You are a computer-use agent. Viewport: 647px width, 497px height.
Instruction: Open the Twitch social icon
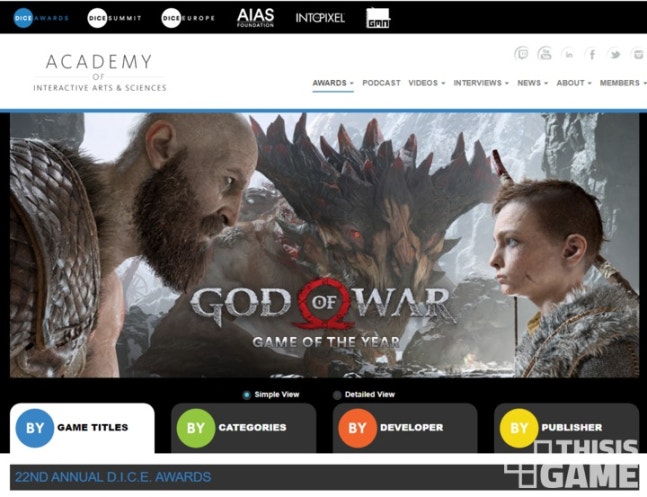[x=521, y=54]
